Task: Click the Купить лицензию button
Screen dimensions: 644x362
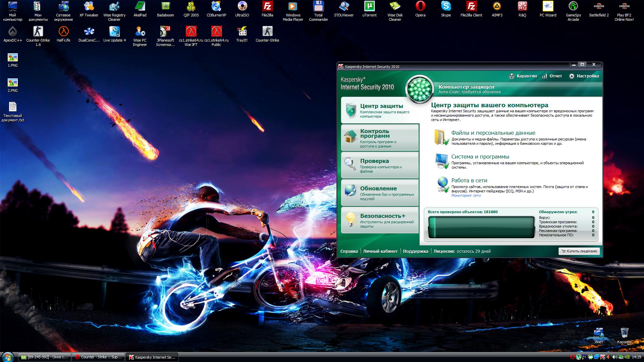Action: pos(579,251)
